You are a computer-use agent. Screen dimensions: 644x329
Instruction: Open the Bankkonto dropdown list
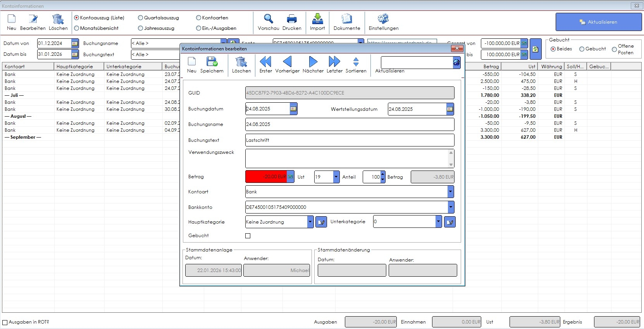click(450, 207)
